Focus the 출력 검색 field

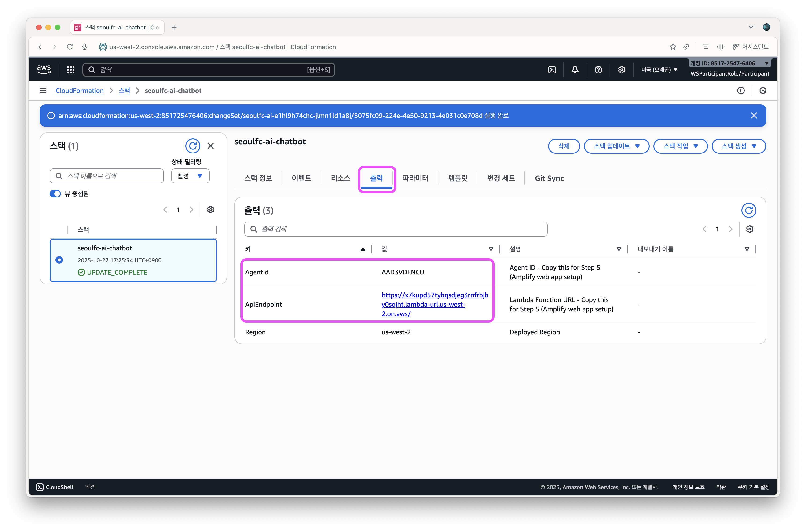[x=396, y=229]
